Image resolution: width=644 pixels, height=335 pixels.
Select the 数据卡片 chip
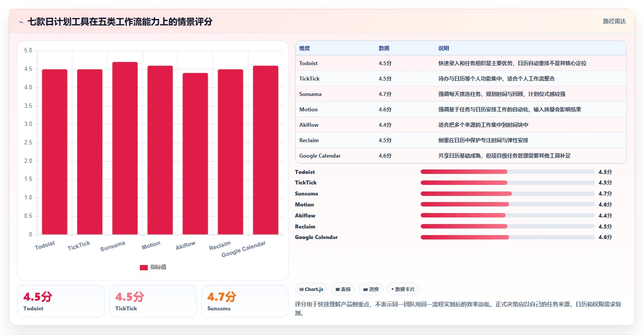[x=403, y=289]
